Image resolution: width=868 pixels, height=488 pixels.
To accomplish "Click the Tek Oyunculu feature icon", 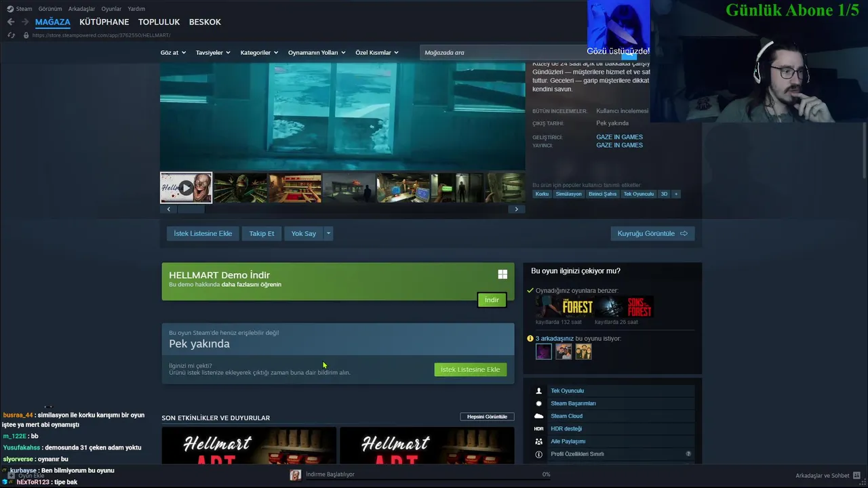I will pyautogui.click(x=539, y=391).
